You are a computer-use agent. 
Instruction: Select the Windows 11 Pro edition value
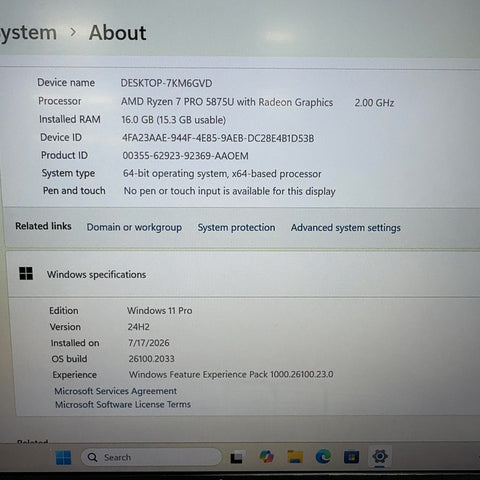[160, 311]
